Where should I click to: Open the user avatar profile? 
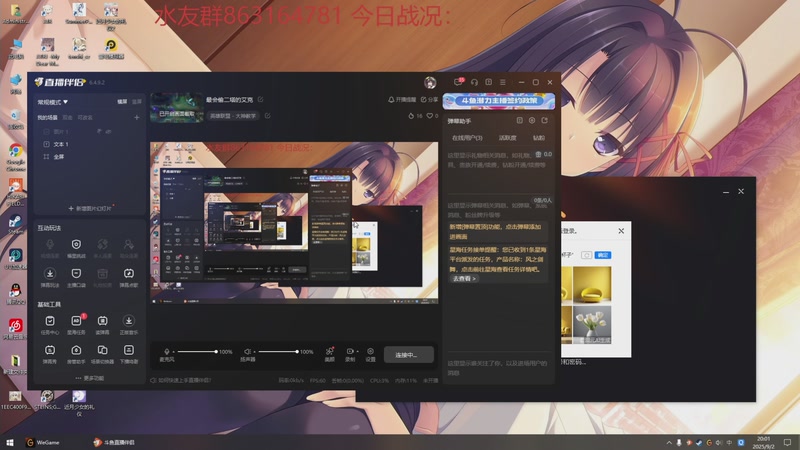click(x=430, y=82)
